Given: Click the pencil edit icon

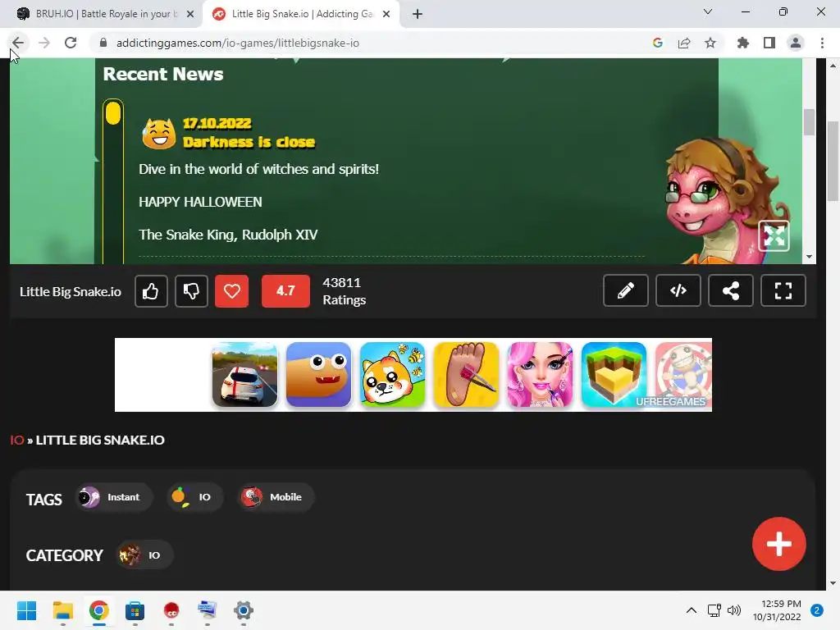Looking at the screenshot, I should [x=626, y=290].
